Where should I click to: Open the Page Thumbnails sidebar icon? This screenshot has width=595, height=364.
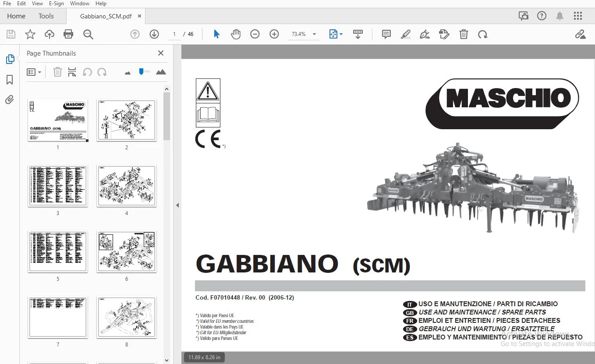click(10, 59)
